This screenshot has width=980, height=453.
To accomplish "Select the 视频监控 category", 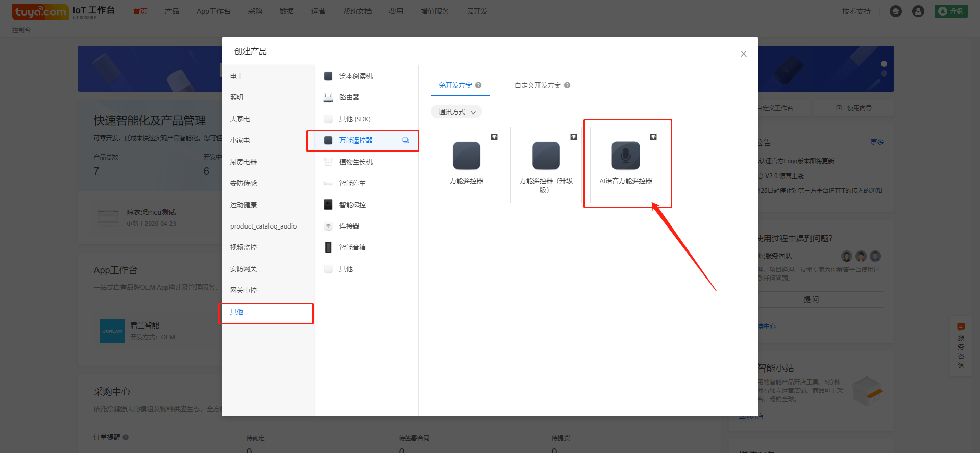I will [x=243, y=247].
